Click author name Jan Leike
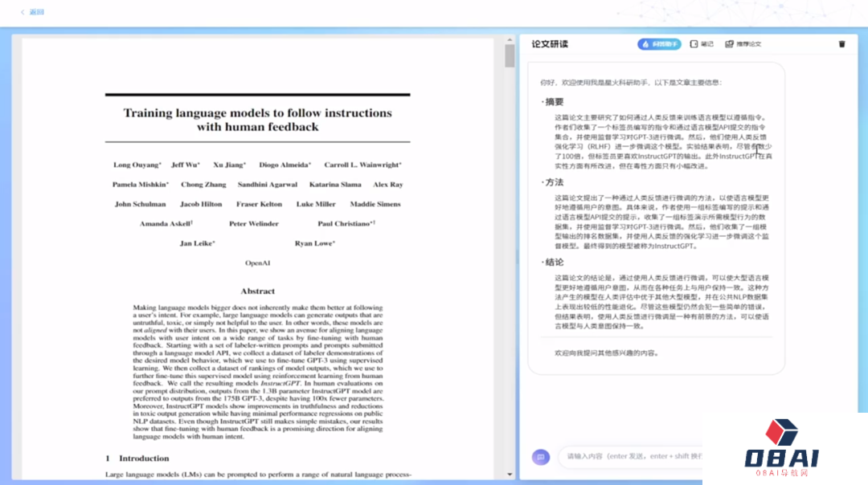868x485 pixels. [198, 243]
